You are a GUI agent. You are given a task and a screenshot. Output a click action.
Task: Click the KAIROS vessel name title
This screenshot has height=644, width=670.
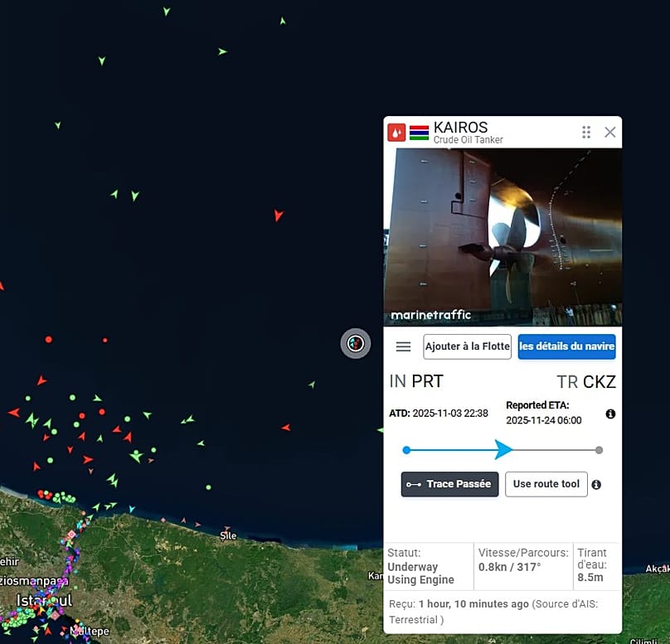460,128
